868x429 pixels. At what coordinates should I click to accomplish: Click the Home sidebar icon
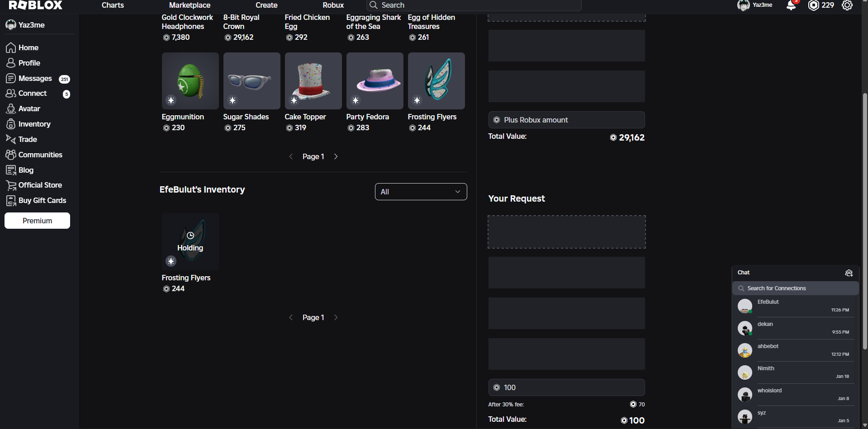pos(11,47)
